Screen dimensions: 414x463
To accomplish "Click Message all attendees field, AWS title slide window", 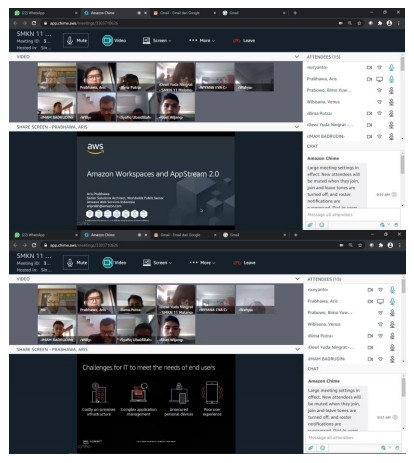I will pyautogui.click(x=352, y=215).
